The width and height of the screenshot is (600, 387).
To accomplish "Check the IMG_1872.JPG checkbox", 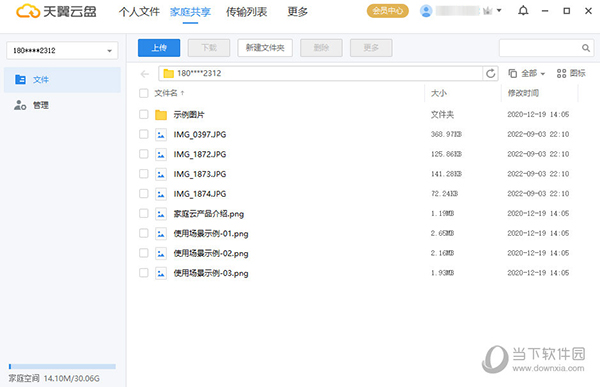I will pos(143,154).
